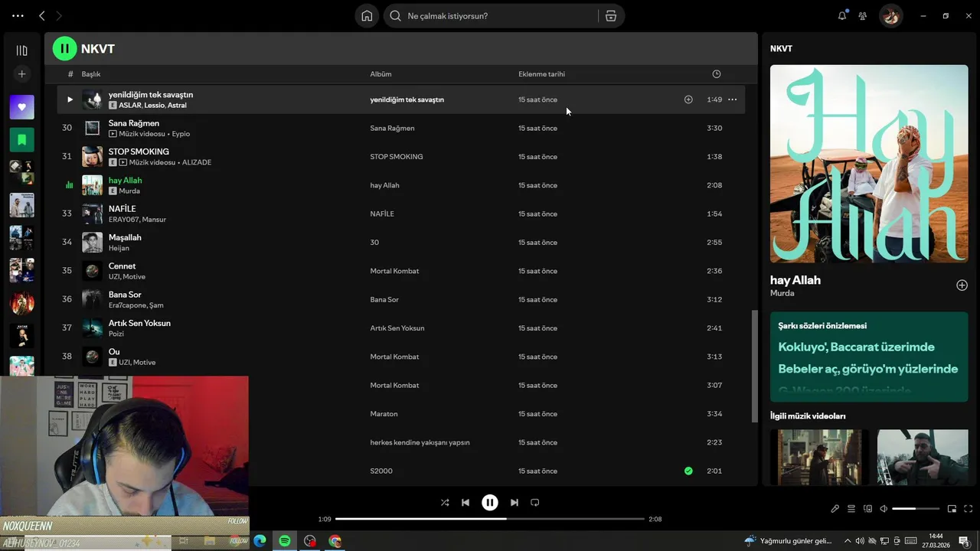The width and height of the screenshot is (980, 551).
Task: Open the three-dot app menu
Action: pos(18,15)
